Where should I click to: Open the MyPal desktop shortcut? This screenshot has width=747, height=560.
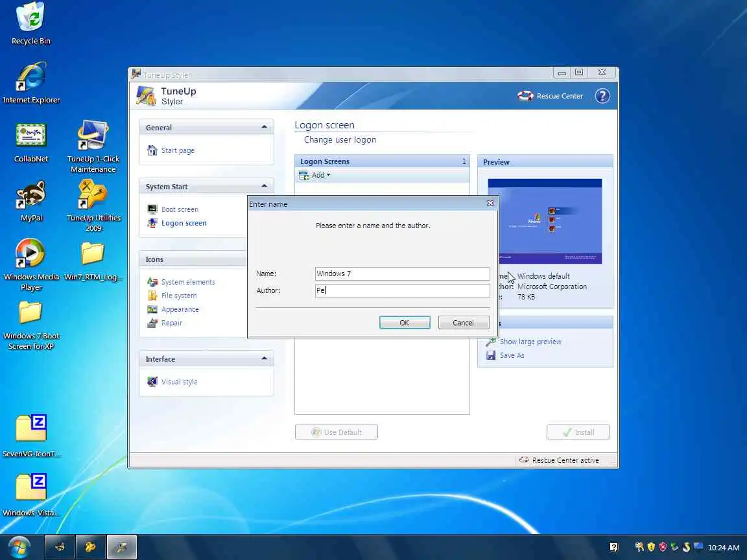[31, 200]
